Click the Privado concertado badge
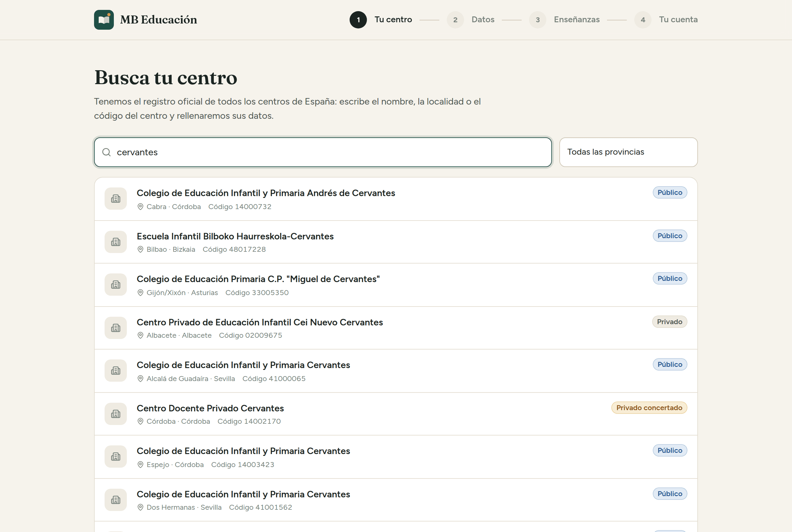 click(x=649, y=408)
